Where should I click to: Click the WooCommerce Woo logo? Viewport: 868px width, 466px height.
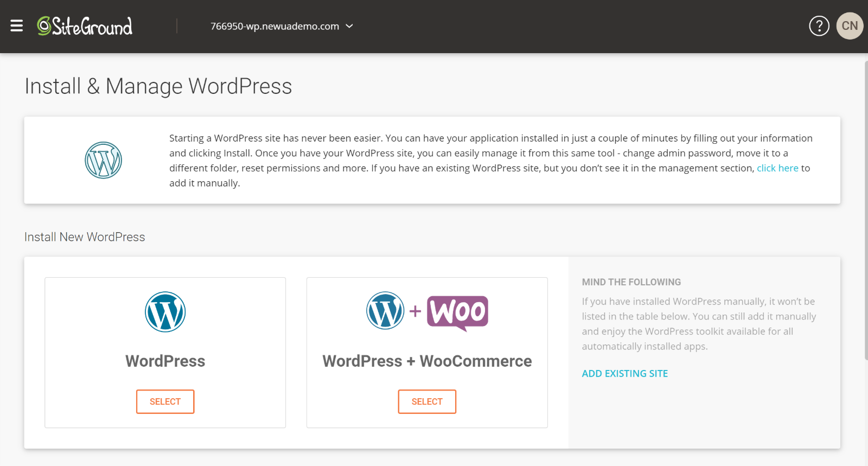[457, 313]
